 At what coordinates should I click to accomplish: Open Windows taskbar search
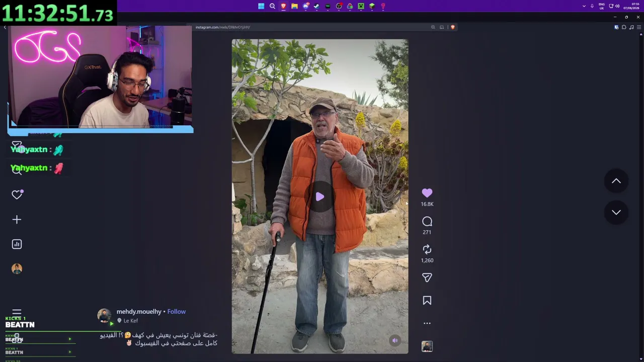point(272,6)
